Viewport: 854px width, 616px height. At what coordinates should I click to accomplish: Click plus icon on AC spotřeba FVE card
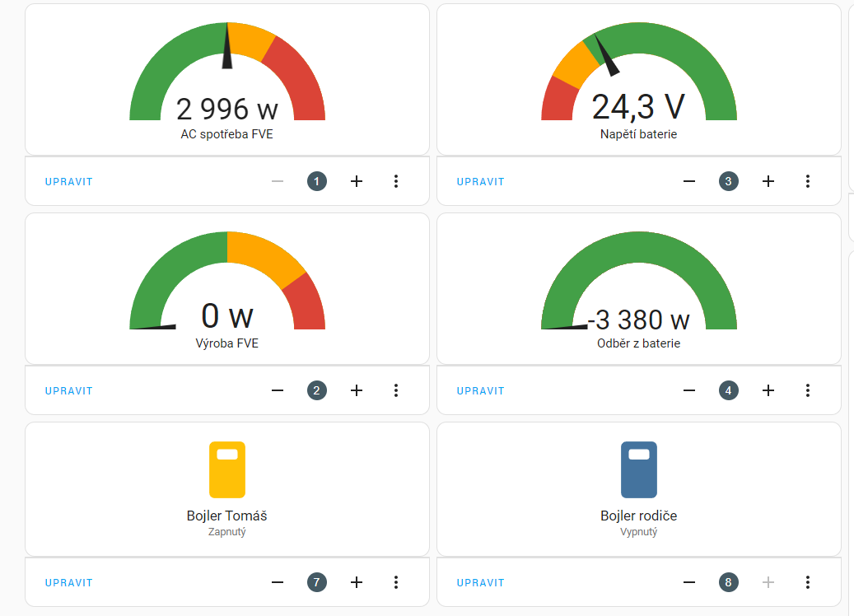point(357,181)
